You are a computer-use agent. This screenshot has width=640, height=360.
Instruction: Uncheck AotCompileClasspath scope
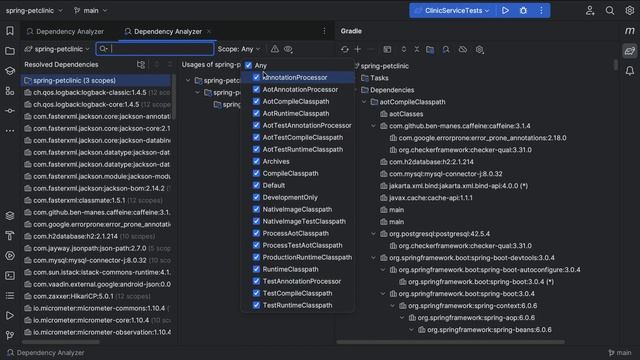pos(256,101)
